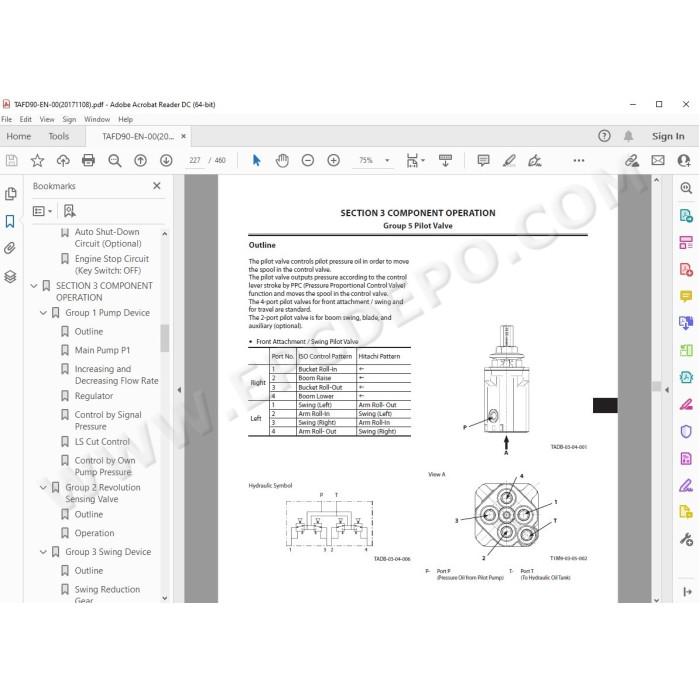Select the arrow selection tool
Image resolution: width=700 pixels, height=700 pixels.
(x=256, y=160)
